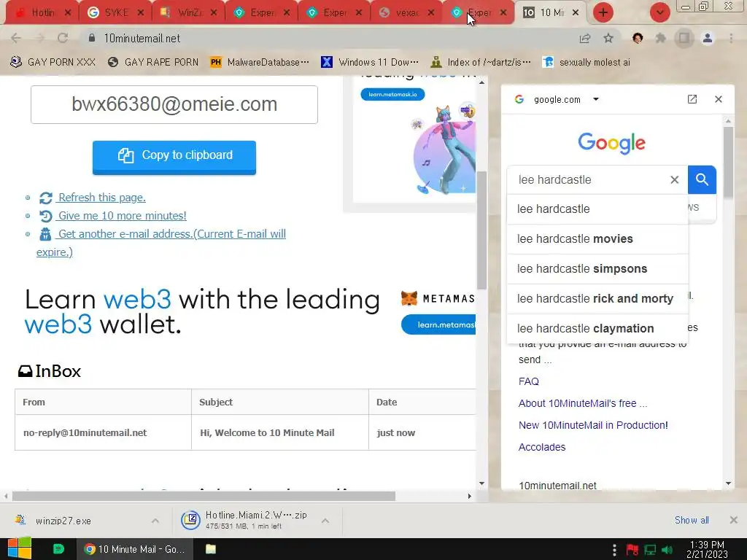Viewport: 747px width, 560px height.
Task: Bookmark this page with the star icon
Action: pyautogui.click(x=608, y=39)
